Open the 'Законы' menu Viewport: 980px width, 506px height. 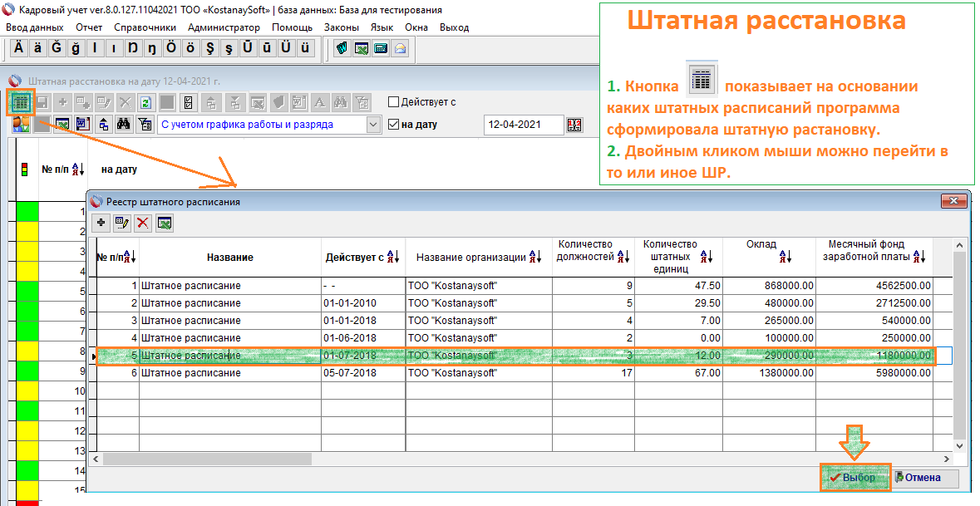tap(342, 27)
